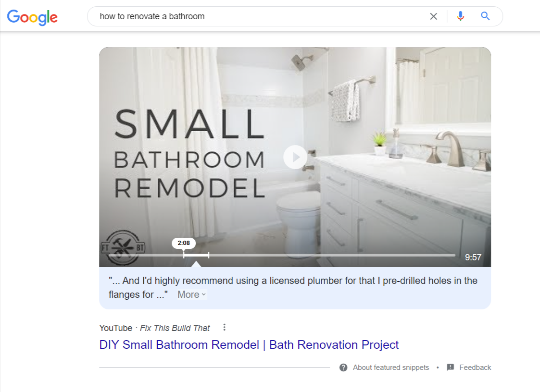This screenshot has width=540, height=392.
Task: Click the 2:08 timestamp bubble
Action: 184,243
